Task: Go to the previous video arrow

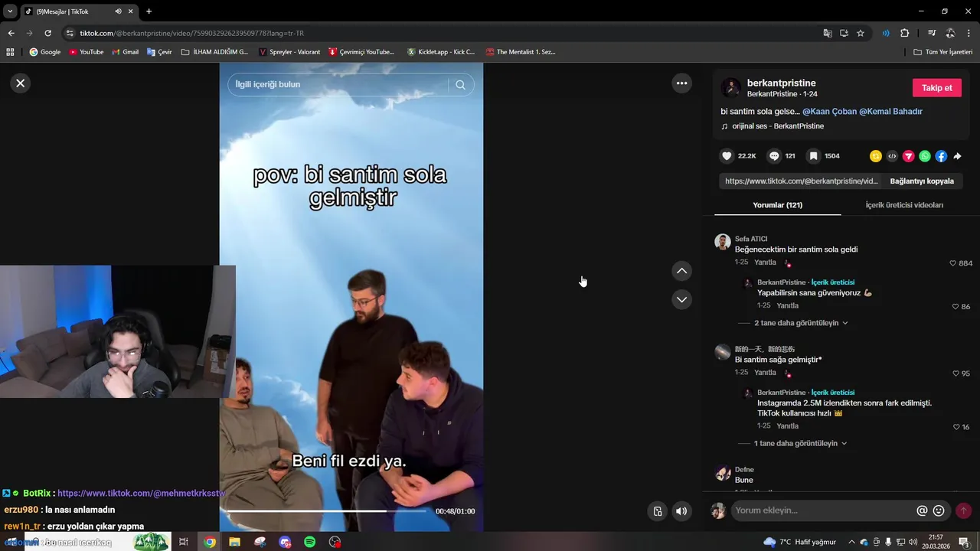Action: pyautogui.click(x=681, y=271)
